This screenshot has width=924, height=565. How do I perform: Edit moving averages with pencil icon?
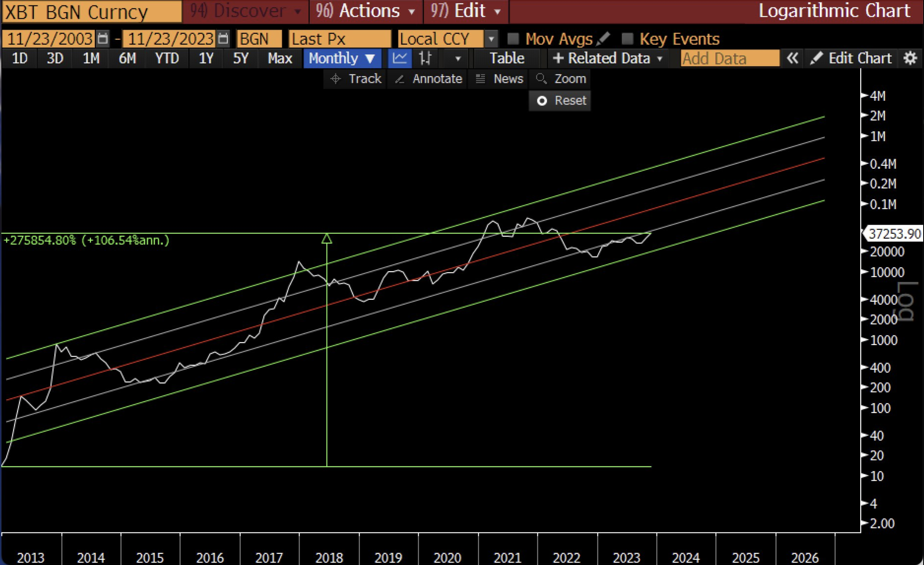(604, 39)
